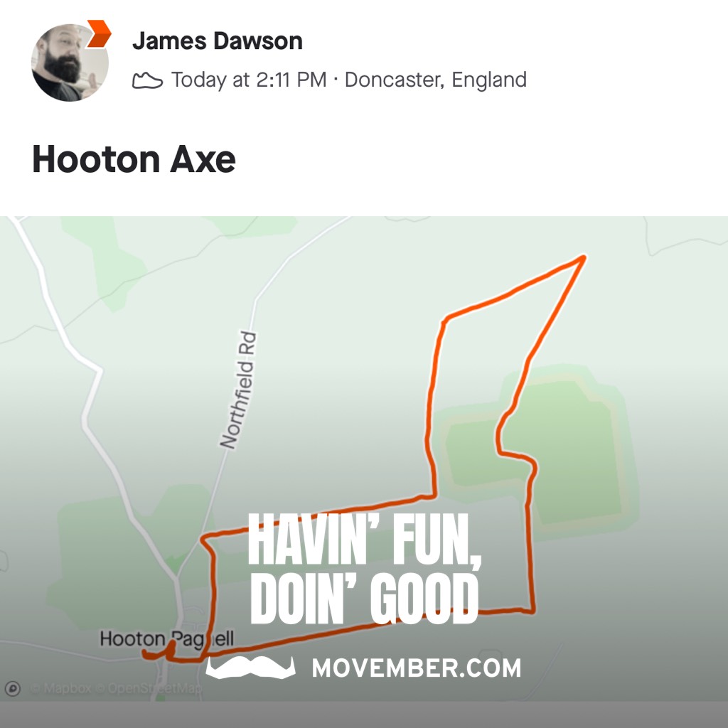
Task: Open the James Dawson profile name link
Action: pos(218,41)
